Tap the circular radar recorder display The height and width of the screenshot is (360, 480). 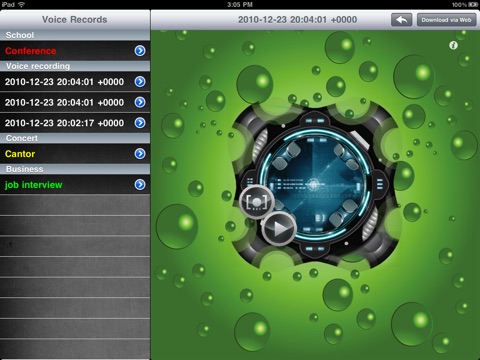point(315,184)
